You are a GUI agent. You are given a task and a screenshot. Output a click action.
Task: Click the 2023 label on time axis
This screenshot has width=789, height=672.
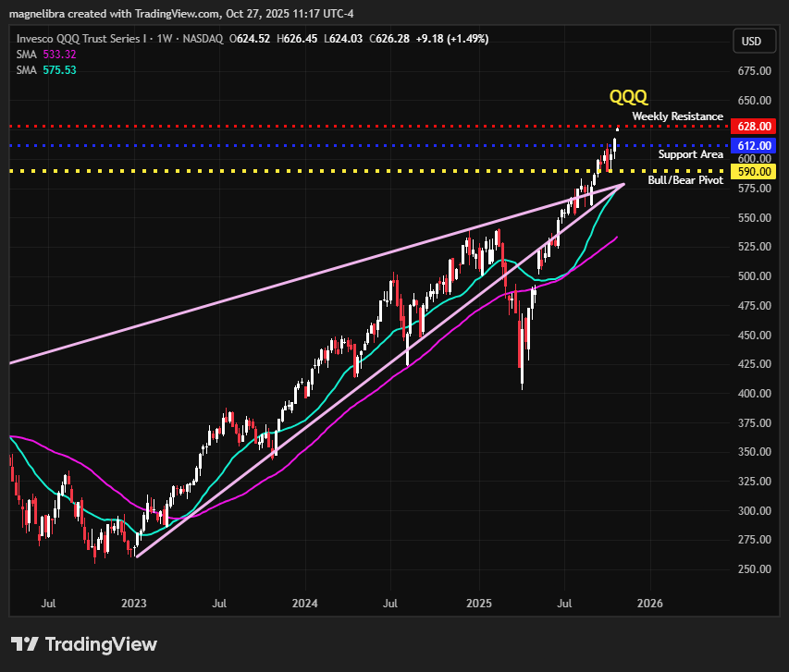pyautogui.click(x=134, y=603)
